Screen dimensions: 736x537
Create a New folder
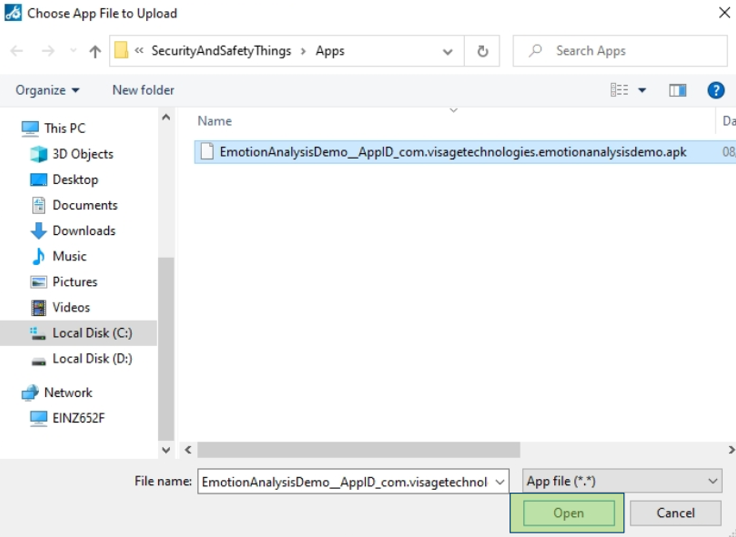coord(143,90)
